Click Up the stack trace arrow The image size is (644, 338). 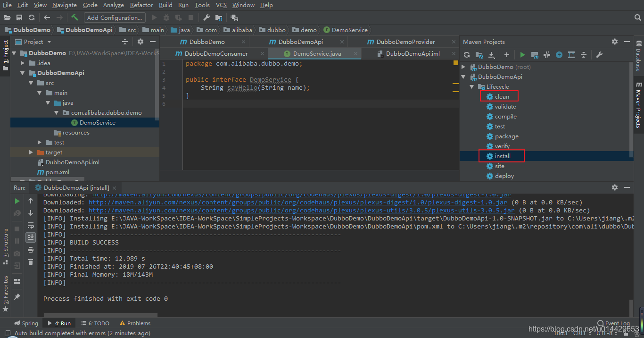click(x=31, y=201)
